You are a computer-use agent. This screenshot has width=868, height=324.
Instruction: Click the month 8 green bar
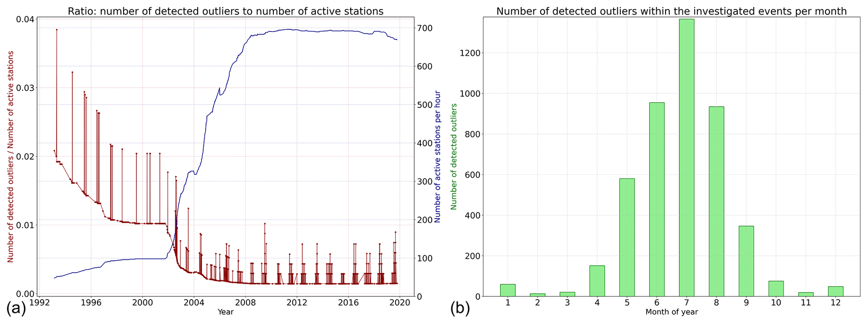(716, 201)
